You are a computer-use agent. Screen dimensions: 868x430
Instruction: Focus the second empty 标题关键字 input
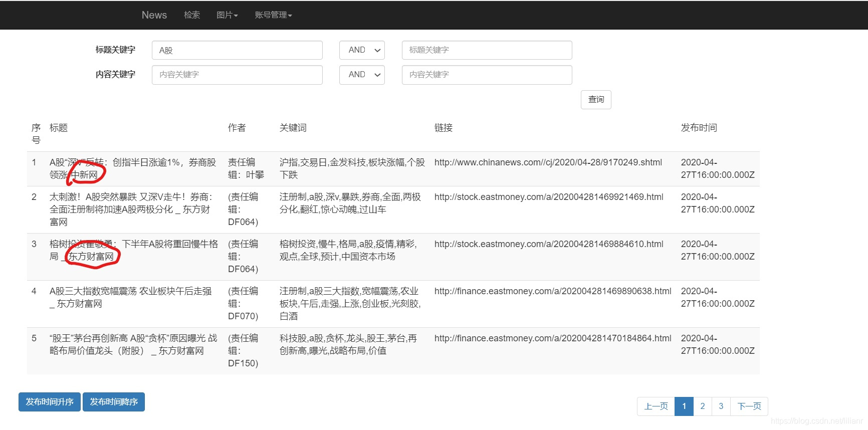pos(487,50)
